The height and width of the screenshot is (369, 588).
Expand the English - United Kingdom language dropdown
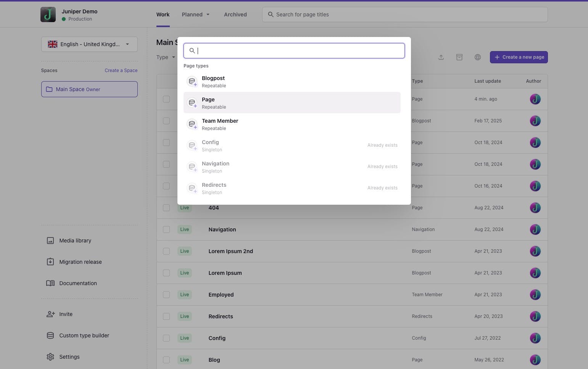click(x=89, y=44)
